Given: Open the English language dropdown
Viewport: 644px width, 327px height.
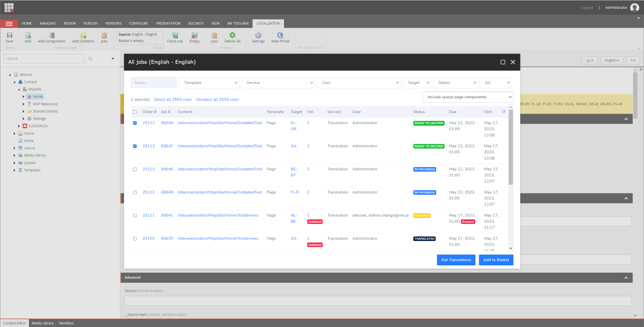Looking at the screenshot, I should (x=612, y=60).
